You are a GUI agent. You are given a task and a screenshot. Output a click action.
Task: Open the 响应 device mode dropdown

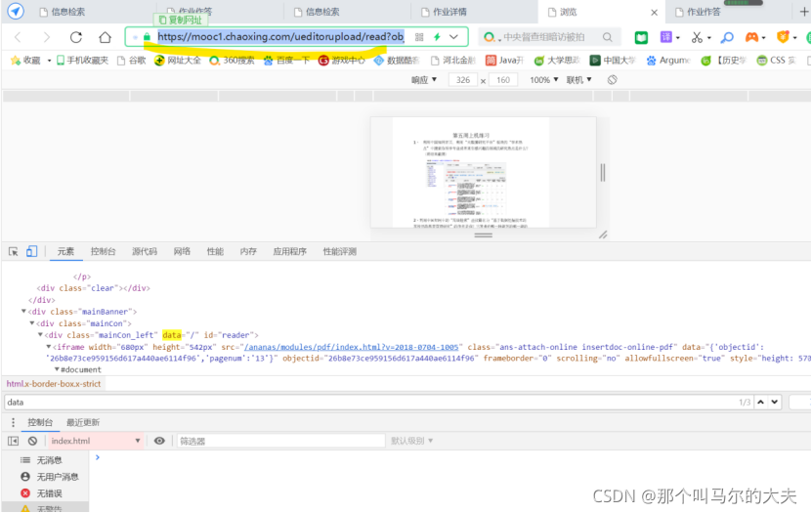tap(424, 80)
